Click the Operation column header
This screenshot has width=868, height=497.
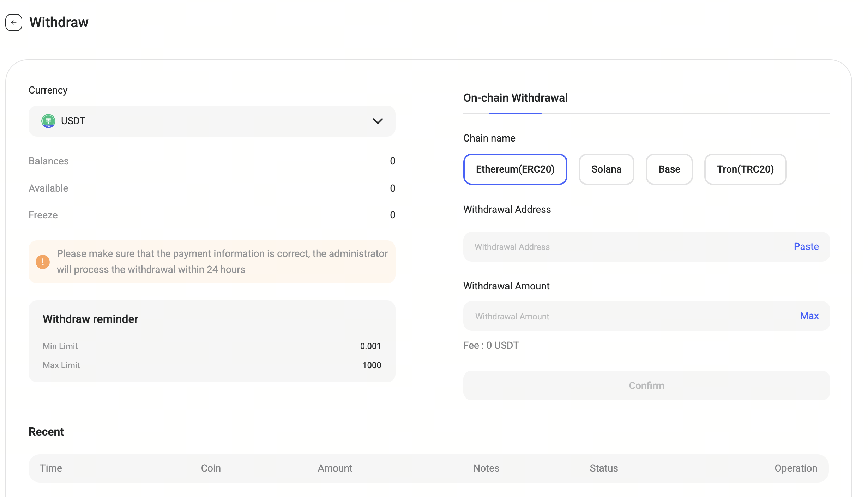(x=796, y=468)
